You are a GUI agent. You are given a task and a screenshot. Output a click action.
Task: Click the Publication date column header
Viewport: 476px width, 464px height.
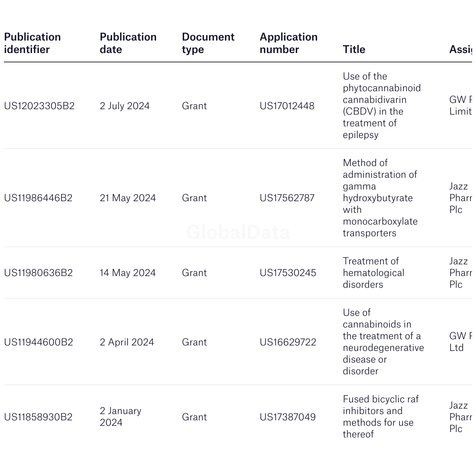coord(128,43)
